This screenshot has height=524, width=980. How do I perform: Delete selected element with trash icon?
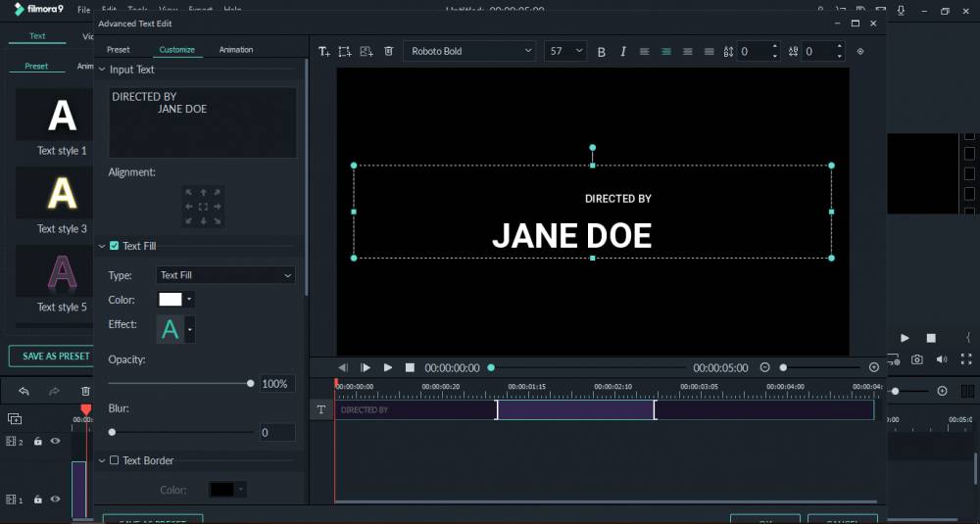[388, 51]
